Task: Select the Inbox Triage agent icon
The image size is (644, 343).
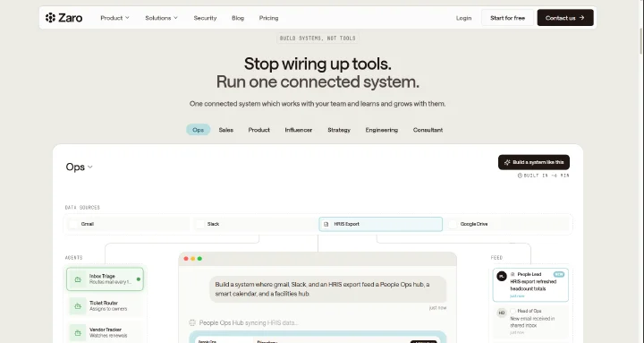Action: click(78, 279)
